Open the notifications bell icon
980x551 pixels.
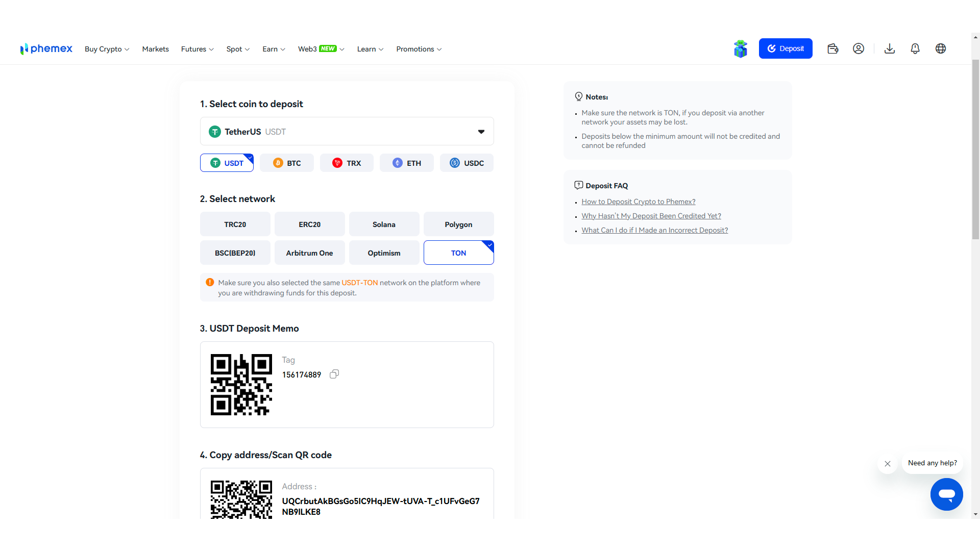pos(915,48)
